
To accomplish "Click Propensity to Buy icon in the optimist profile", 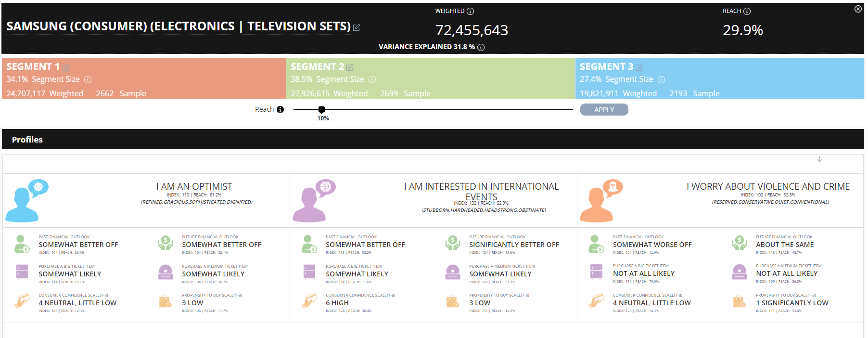I will tap(165, 301).
